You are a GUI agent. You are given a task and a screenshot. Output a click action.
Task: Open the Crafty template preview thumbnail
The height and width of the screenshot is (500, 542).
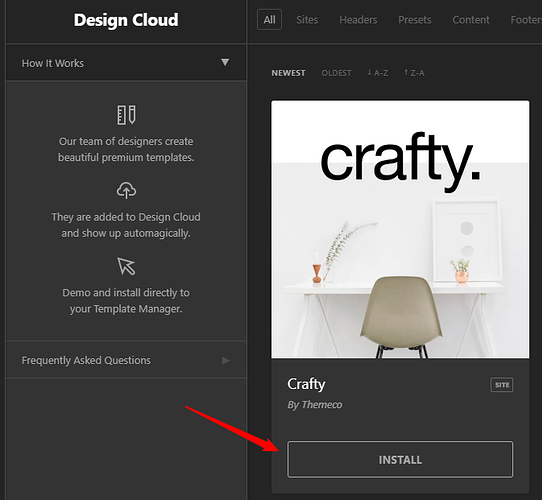(400, 229)
